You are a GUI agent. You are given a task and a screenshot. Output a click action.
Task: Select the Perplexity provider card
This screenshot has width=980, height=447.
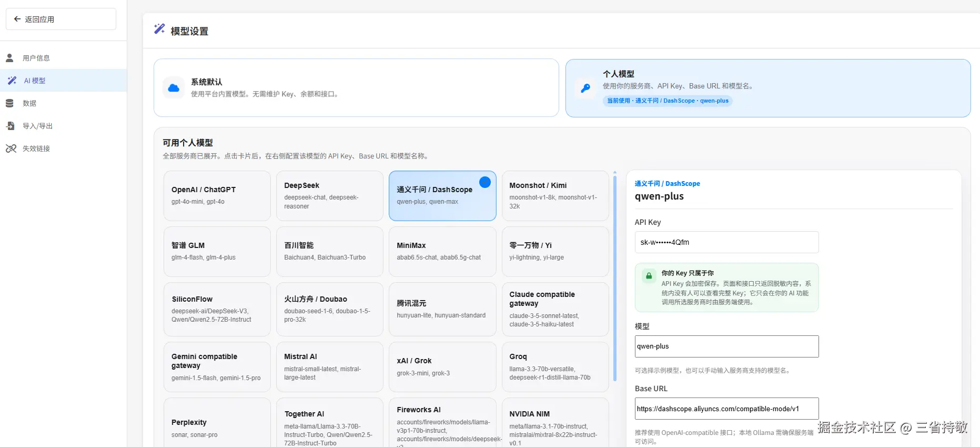(x=217, y=422)
